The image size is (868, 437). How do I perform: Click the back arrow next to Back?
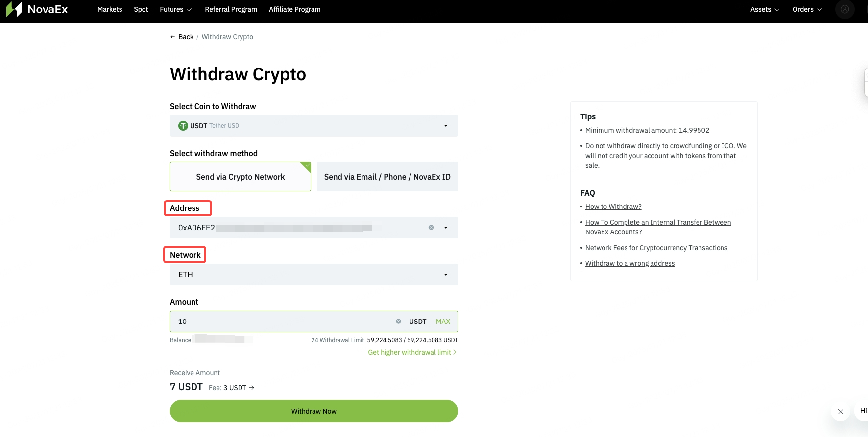[172, 36]
